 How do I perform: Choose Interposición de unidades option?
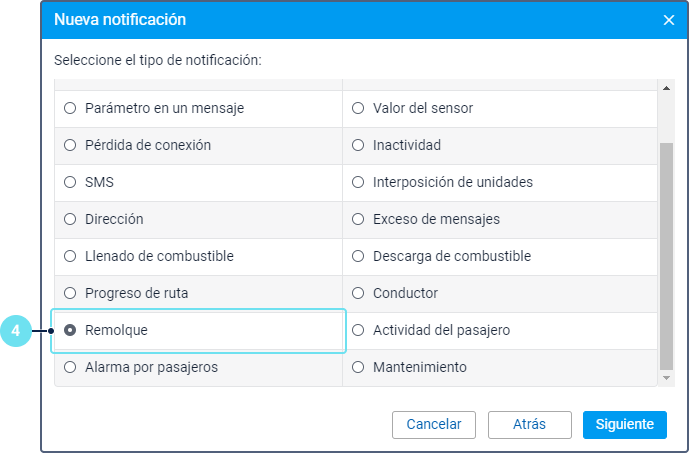(x=358, y=182)
